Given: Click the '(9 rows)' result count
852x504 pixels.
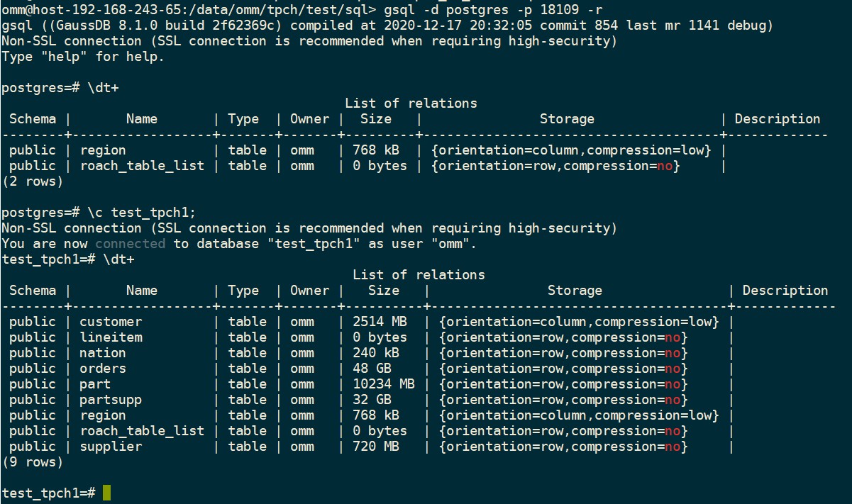Looking at the screenshot, I should click(x=33, y=462).
